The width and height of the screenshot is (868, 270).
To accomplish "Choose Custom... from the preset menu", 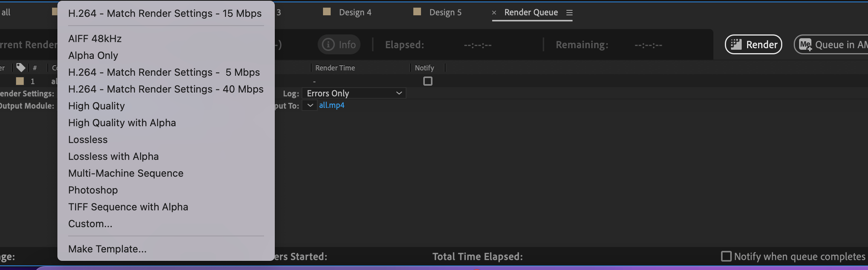I will (x=90, y=224).
